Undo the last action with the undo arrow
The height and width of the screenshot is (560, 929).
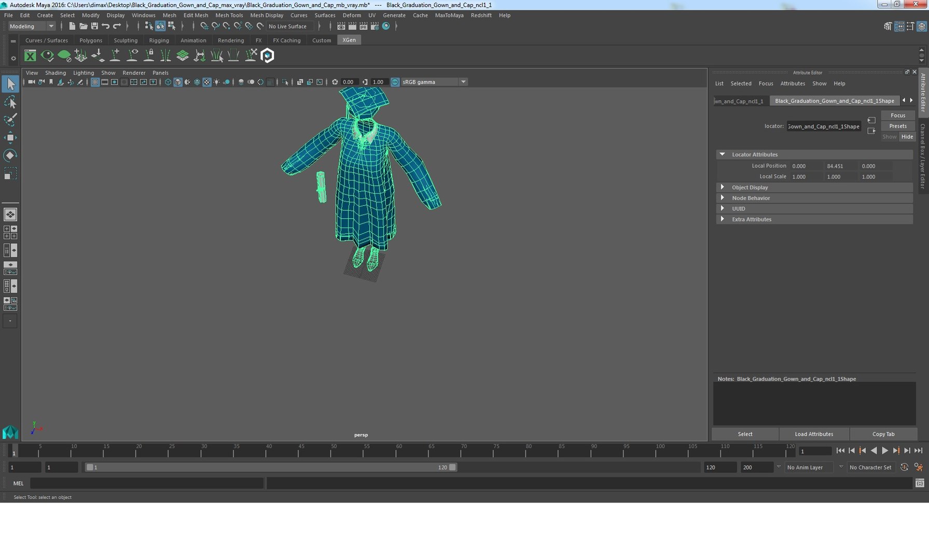click(106, 26)
